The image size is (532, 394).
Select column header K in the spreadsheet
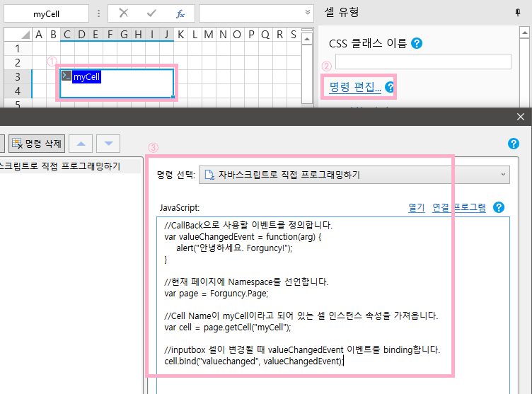pyautogui.click(x=180, y=35)
